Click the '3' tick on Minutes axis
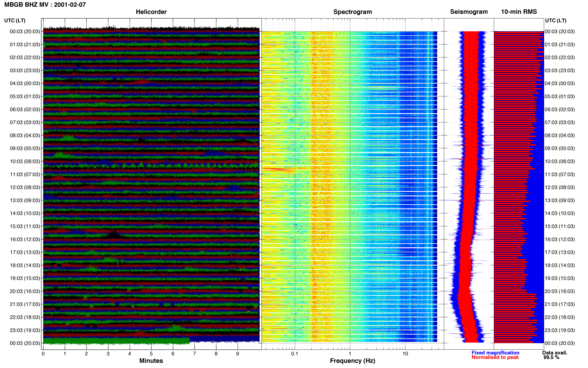 pos(108,354)
